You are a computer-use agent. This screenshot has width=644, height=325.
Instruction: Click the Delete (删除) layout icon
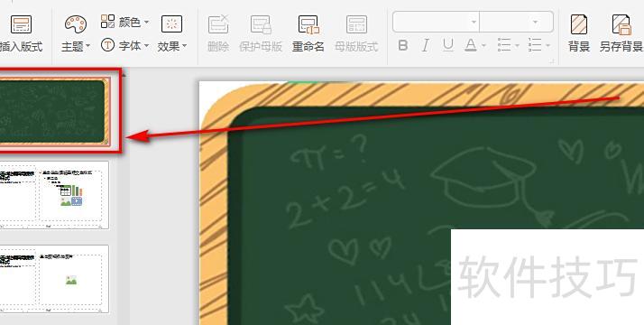tap(218, 24)
